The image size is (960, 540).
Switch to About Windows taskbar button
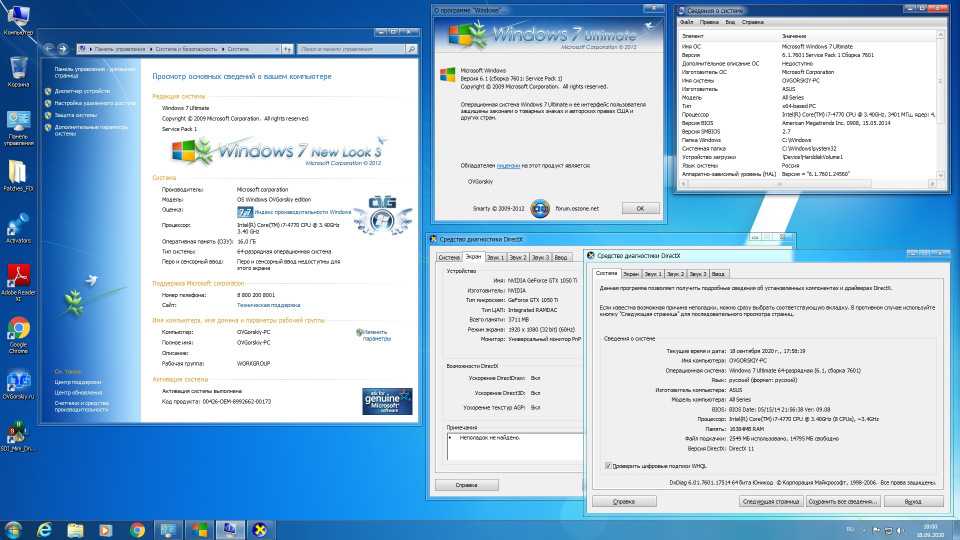200,530
